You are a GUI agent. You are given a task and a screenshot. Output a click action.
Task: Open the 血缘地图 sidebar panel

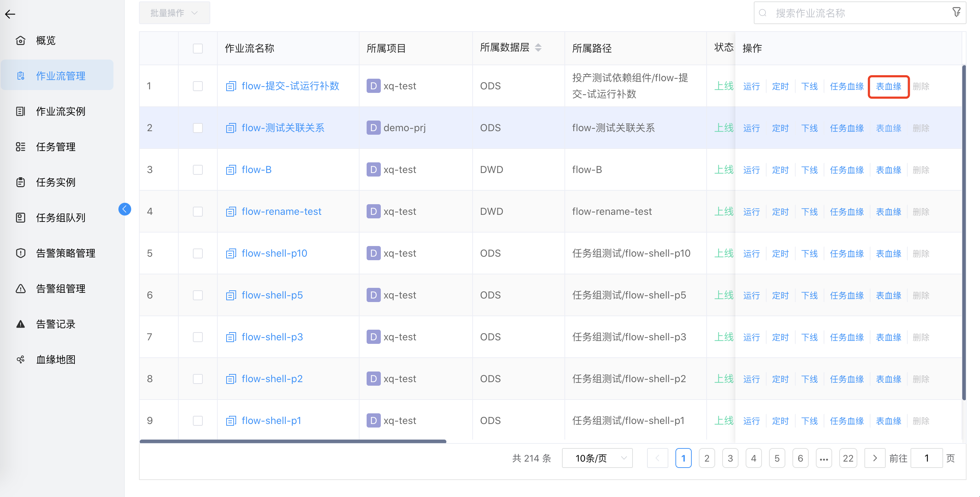click(56, 359)
